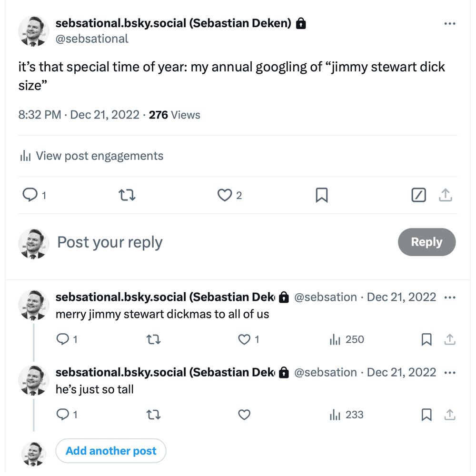Open the share icon on the main post
Viewport: 476px width, 476px height.
tap(446, 195)
